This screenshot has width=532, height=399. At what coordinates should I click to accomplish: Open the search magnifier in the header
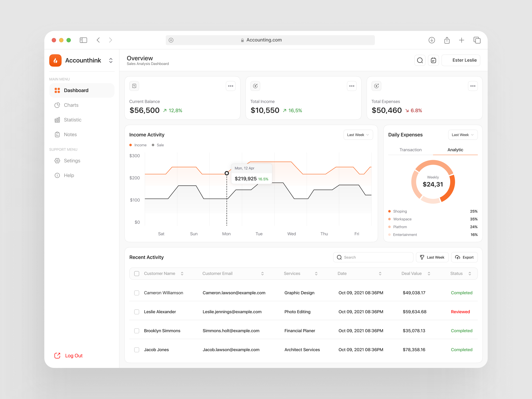(420, 60)
